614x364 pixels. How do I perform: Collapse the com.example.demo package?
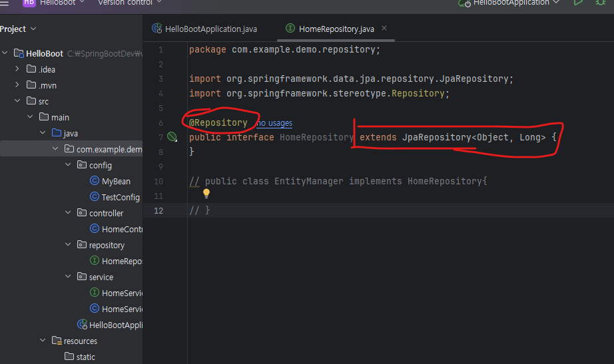coord(55,149)
